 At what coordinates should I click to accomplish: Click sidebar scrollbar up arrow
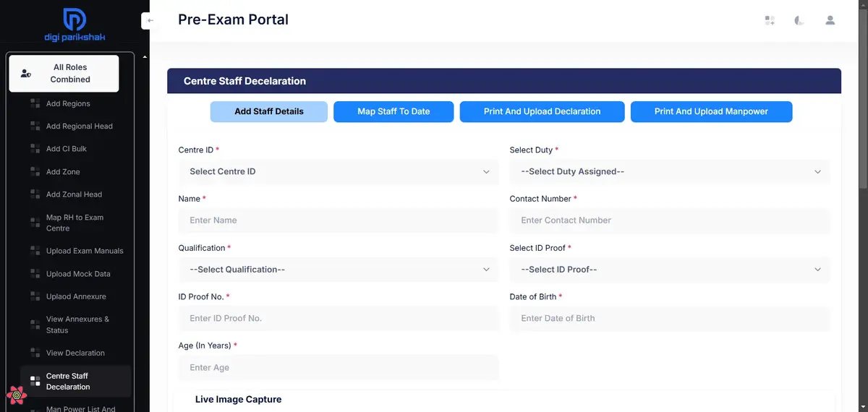click(145, 56)
